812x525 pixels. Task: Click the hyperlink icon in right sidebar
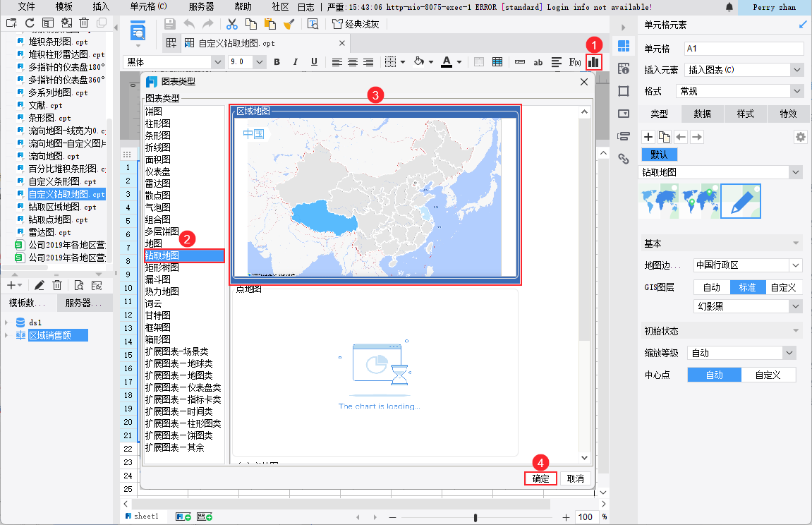624,159
